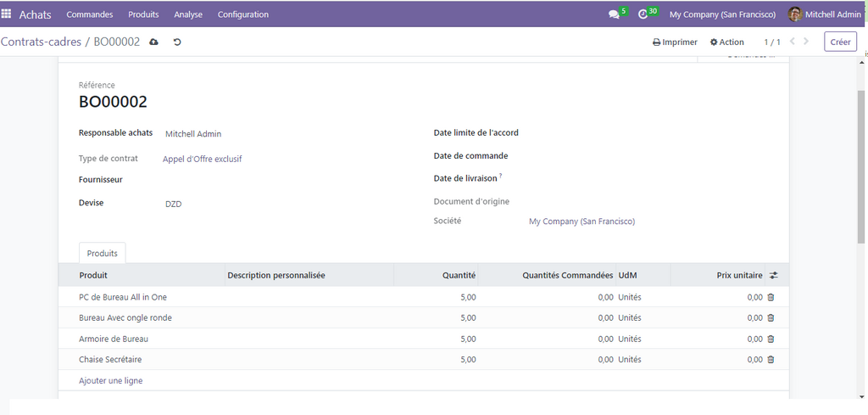Expand the Action dropdown
Screen dimensions: 868x415
(726, 42)
